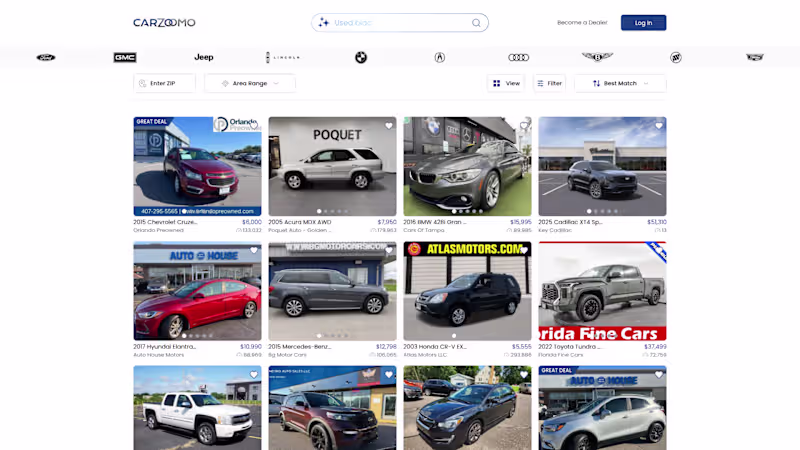Click the $37,499 price
Viewport: 800px width, 450px height.
click(655, 346)
